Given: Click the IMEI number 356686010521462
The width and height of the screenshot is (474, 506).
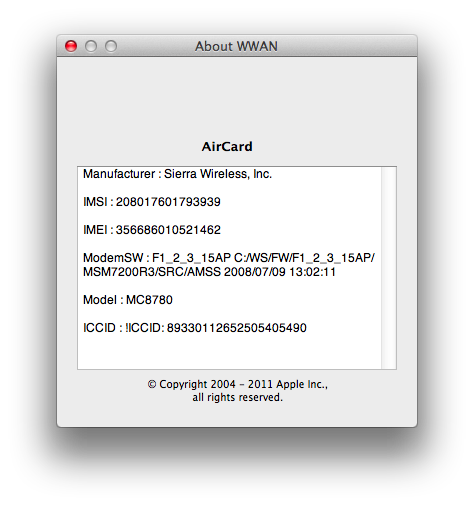Looking at the screenshot, I should 168,230.
